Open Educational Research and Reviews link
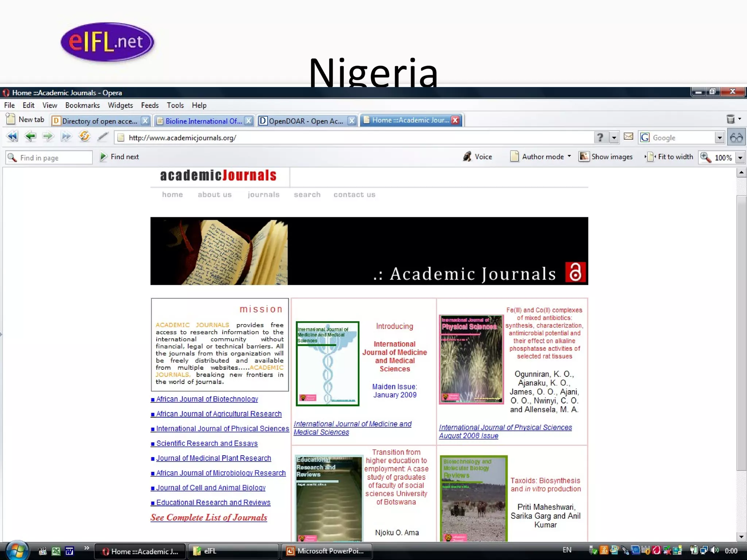The image size is (747, 560). click(213, 502)
